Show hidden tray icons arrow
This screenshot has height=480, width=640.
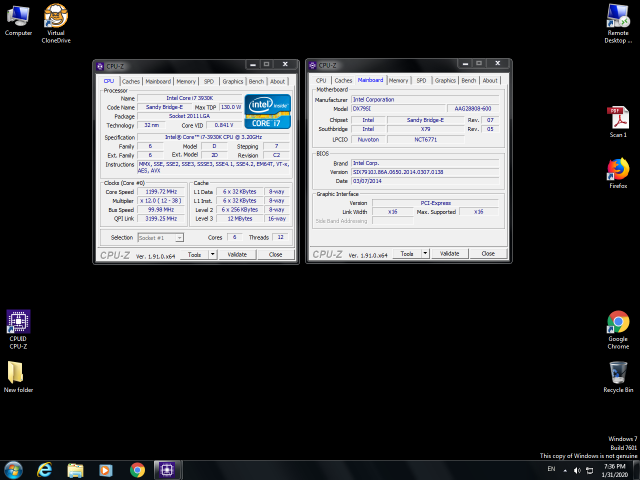click(565, 471)
